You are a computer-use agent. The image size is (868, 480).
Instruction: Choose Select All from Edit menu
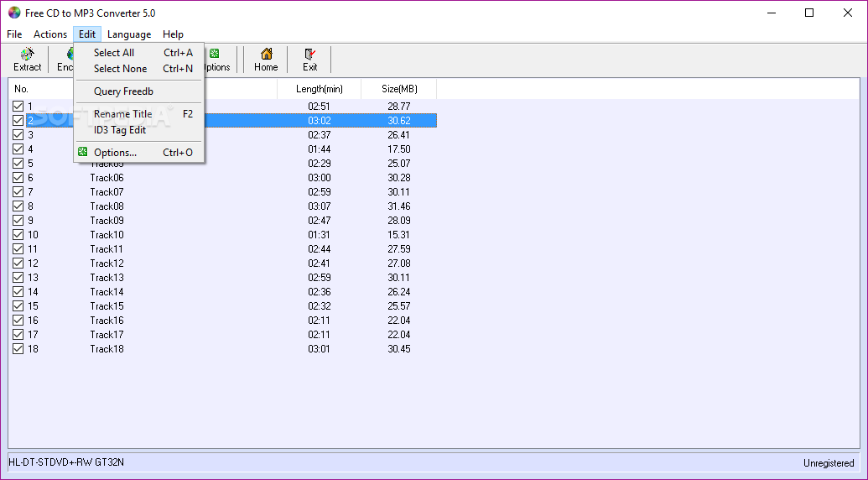pos(139,53)
